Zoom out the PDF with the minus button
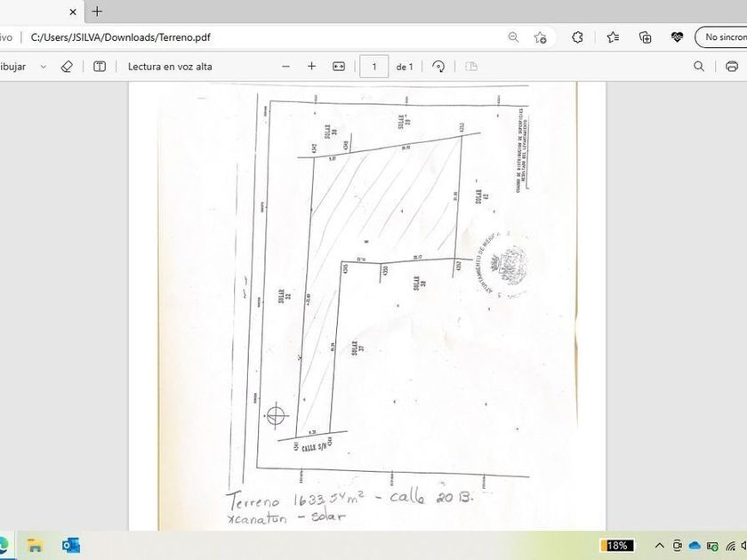Screen dimensions: 747x560 click(285, 67)
